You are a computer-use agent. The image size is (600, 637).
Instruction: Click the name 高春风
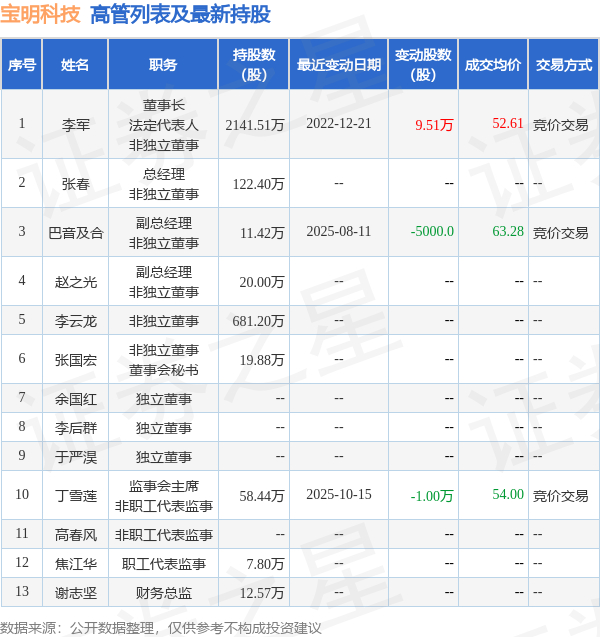tap(76, 535)
